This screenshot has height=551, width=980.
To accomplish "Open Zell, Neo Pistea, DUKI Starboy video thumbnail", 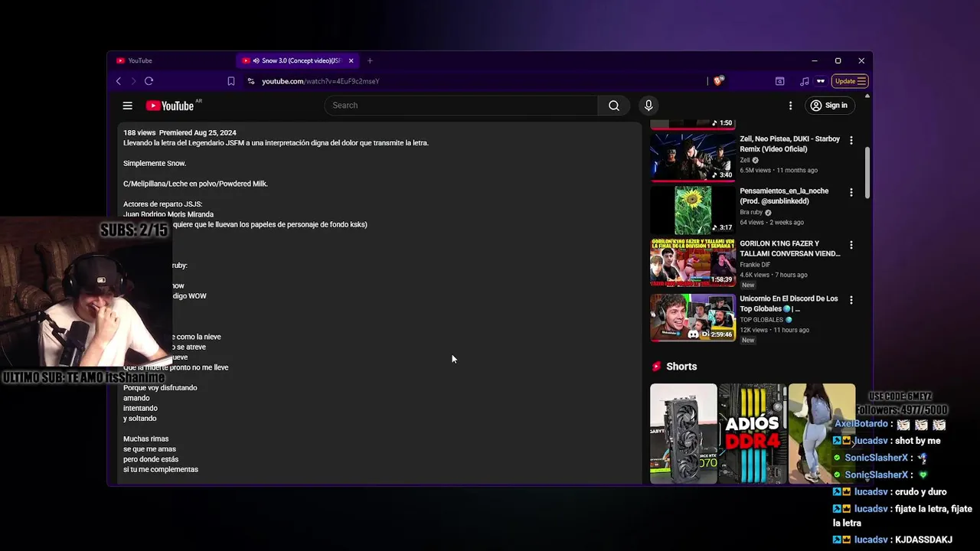I will pos(693,156).
